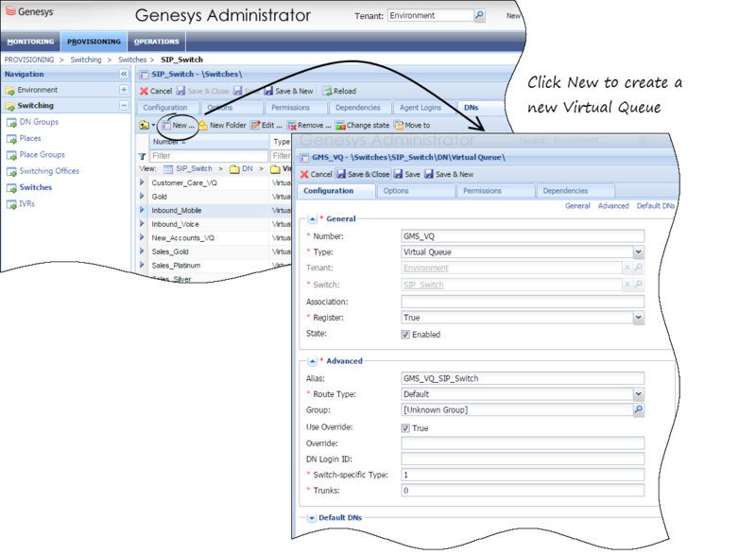Toggle the Use Override True checkbox

point(405,428)
